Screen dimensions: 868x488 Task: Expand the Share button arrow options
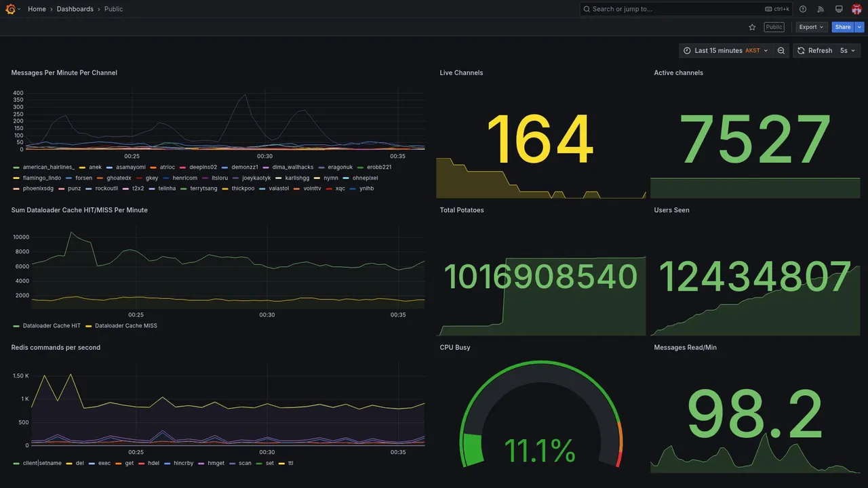point(860,27)
